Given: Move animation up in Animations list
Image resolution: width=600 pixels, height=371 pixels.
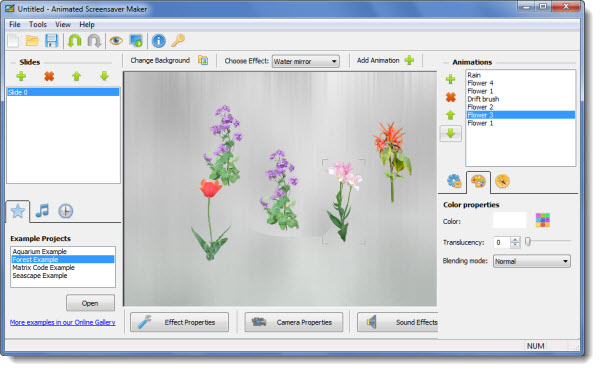Looking at the screenshot, I should coord(450,115).
